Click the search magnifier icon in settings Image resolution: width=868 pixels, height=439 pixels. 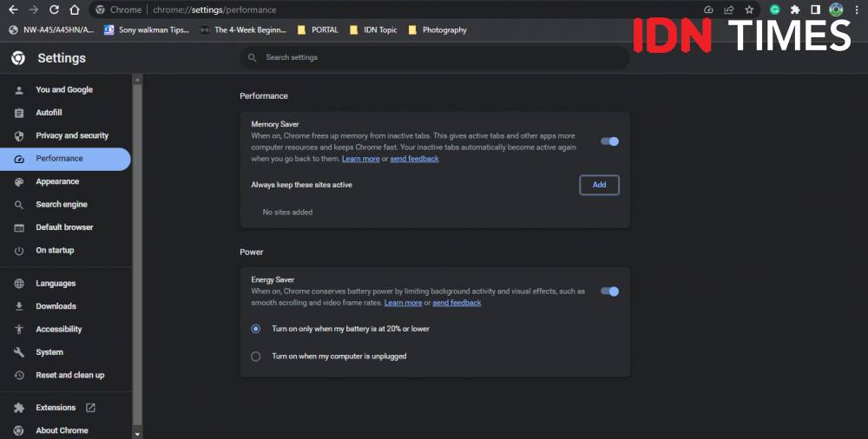[252, 57]
